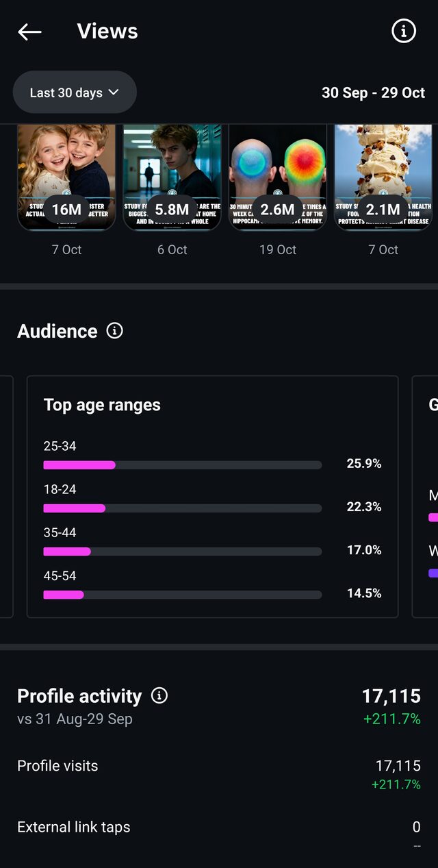Tap the Profile visits row
The image size is (438, 868).
tap(219, 773)
